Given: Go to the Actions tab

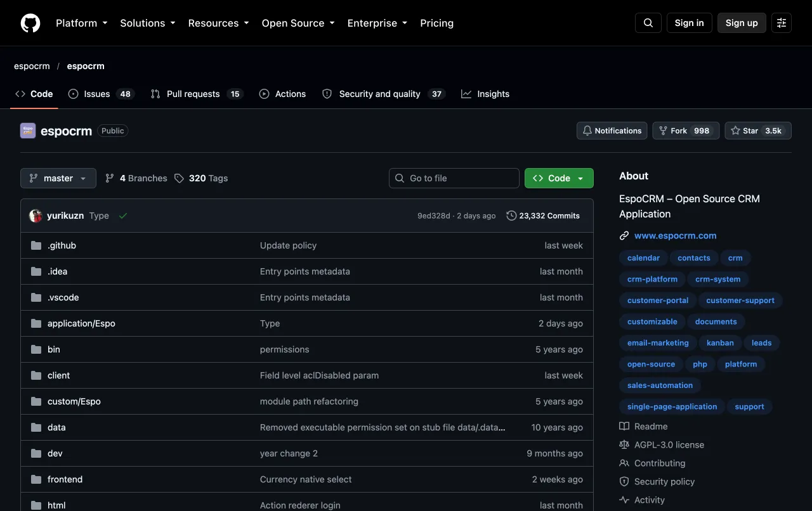Looking at the screenshot, I should (x=282, y=94).
